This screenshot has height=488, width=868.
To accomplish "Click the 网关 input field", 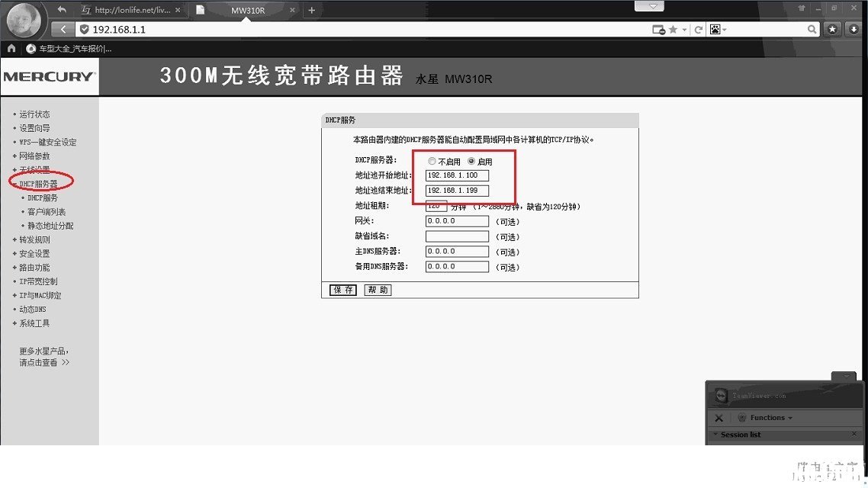I will (457, 221).
